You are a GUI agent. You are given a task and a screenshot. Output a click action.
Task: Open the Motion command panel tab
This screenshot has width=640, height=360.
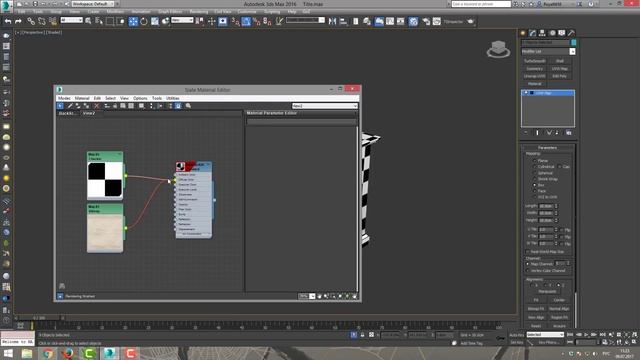[x=552, y=33]
